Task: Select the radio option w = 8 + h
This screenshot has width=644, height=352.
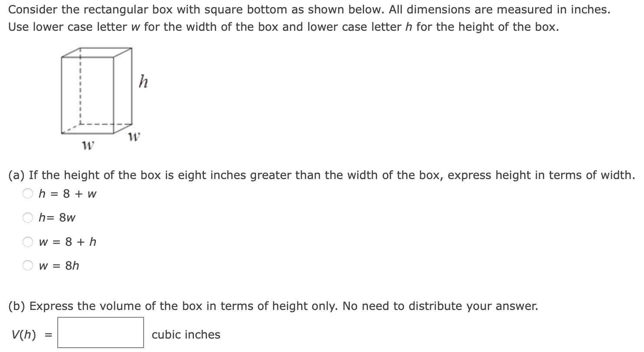Action: coord(28,242)
